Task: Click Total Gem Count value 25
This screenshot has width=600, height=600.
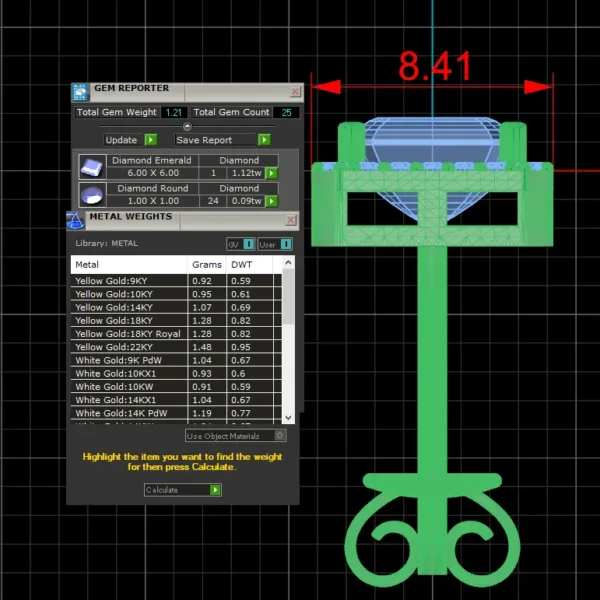Action: [x=286, y=112]
